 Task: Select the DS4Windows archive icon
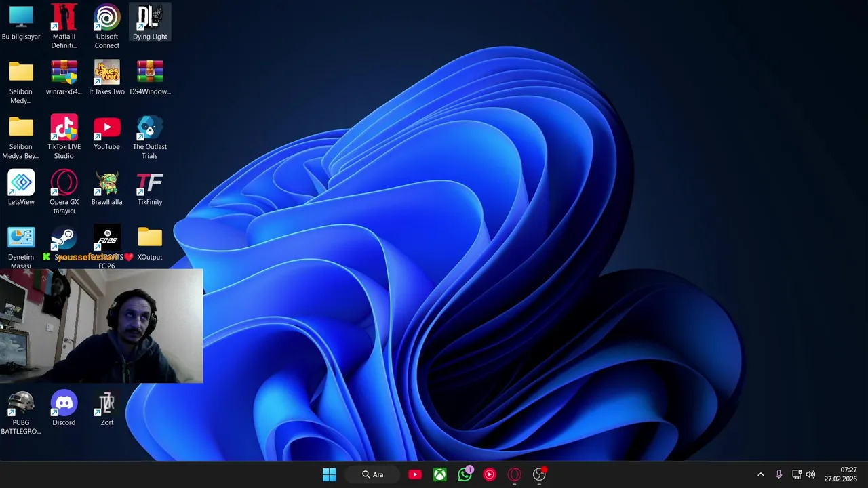[150, 77]
